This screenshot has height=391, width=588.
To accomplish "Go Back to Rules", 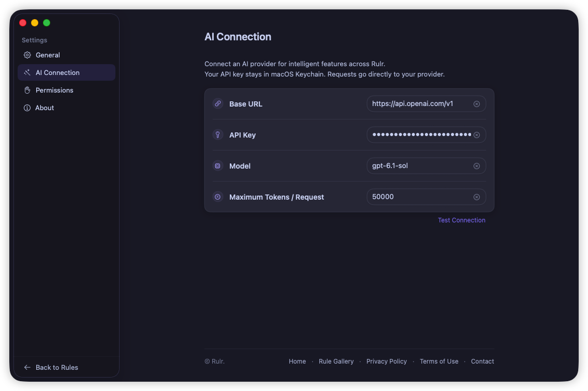I will pos(51,367).
